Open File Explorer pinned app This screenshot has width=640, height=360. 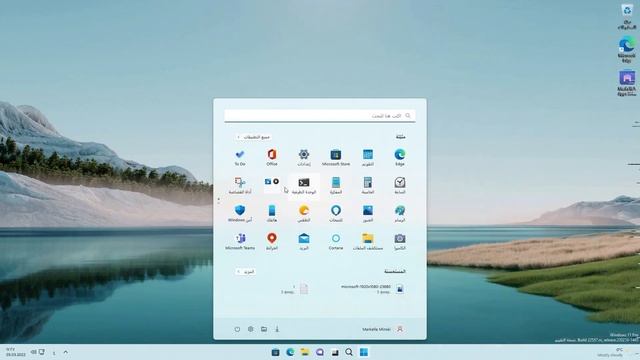click(x=368, y=241)
